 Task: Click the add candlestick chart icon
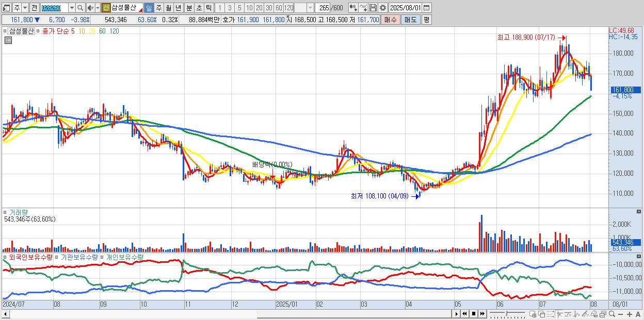[353, 8]
